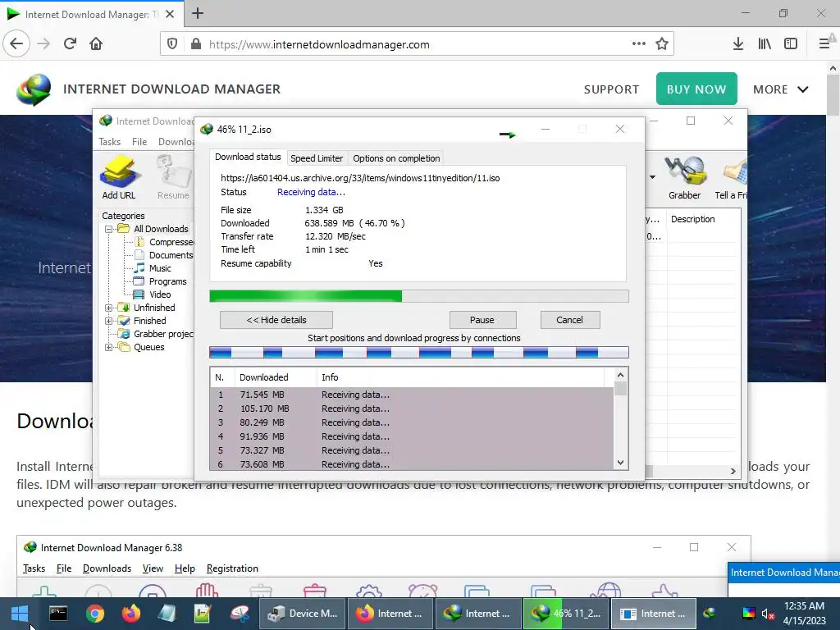Click the Add URL toolbar icon in IDM

[x=119, y=177]
